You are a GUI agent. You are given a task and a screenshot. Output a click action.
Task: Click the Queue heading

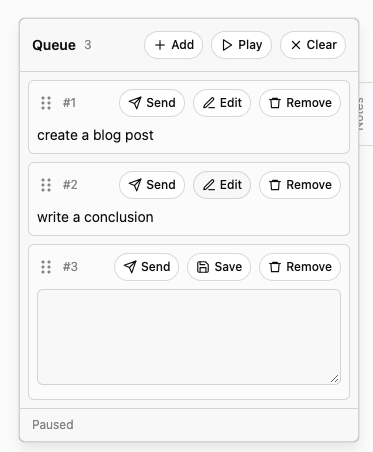[x=54, y=45]
